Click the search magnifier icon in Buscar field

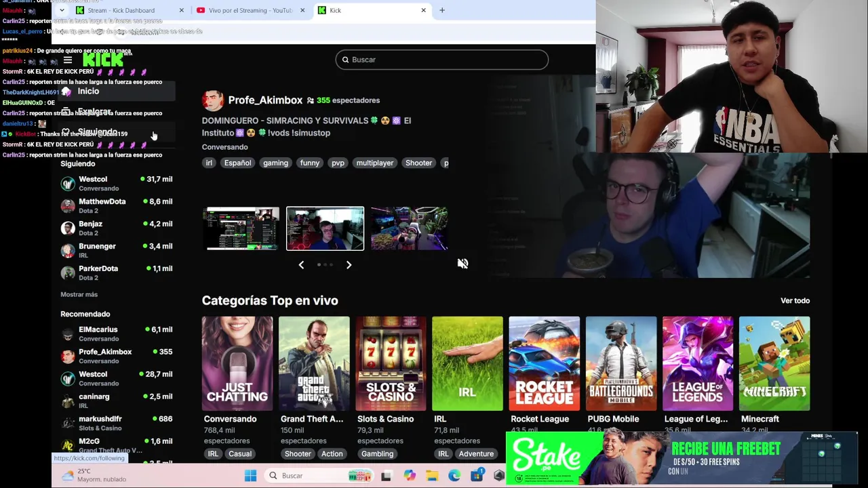pyautogui.click(x=345, y=60)
